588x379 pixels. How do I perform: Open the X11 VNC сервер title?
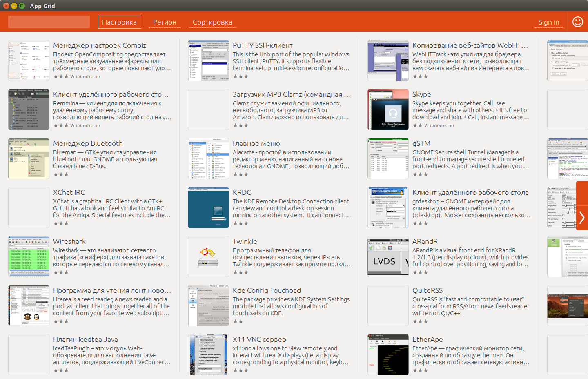pyautogui.click(x=259, y=339)
